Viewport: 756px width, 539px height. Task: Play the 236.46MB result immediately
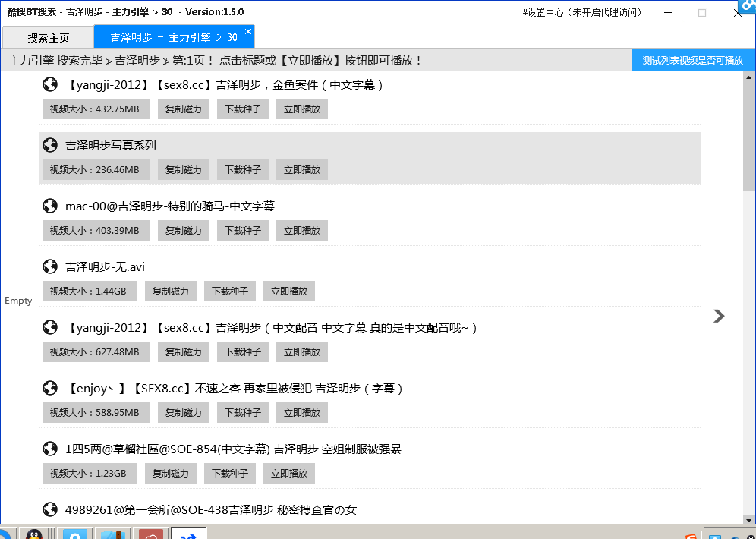click(x=302, y=170)
